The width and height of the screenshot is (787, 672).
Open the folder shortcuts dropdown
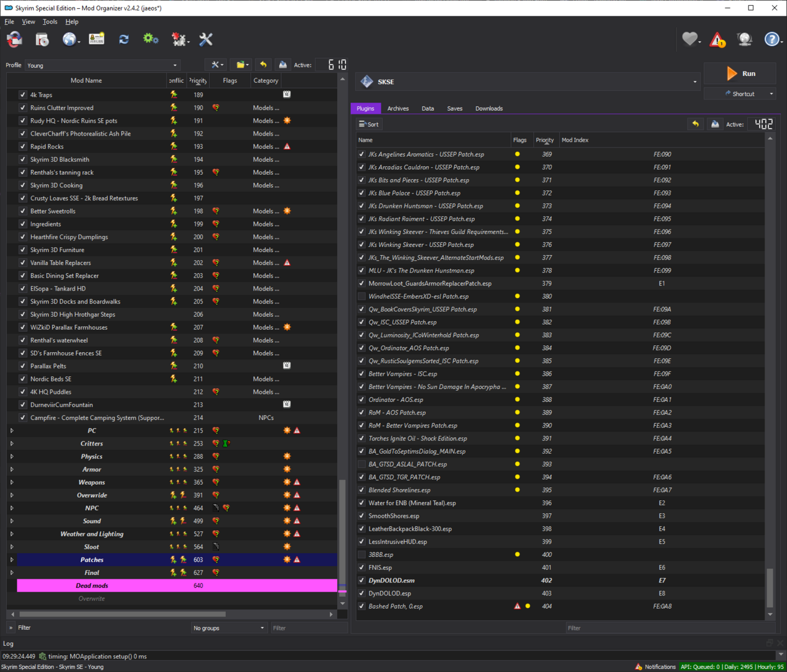[x=241, y=65]
